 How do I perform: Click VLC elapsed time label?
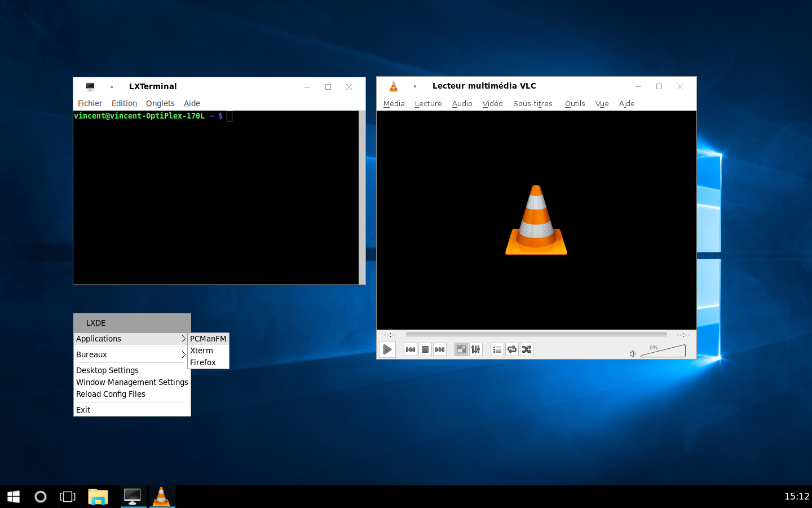coord(390,335)
